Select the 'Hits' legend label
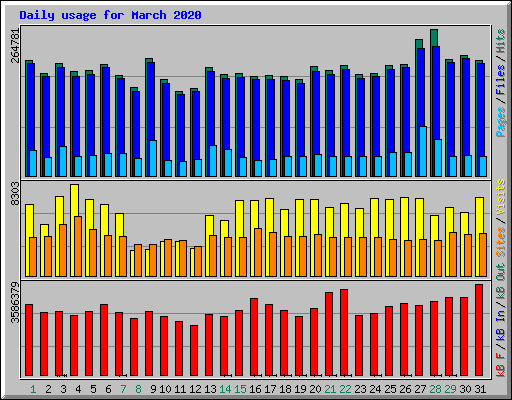Screen dimensions: 512x400 [x=501, y=41]
